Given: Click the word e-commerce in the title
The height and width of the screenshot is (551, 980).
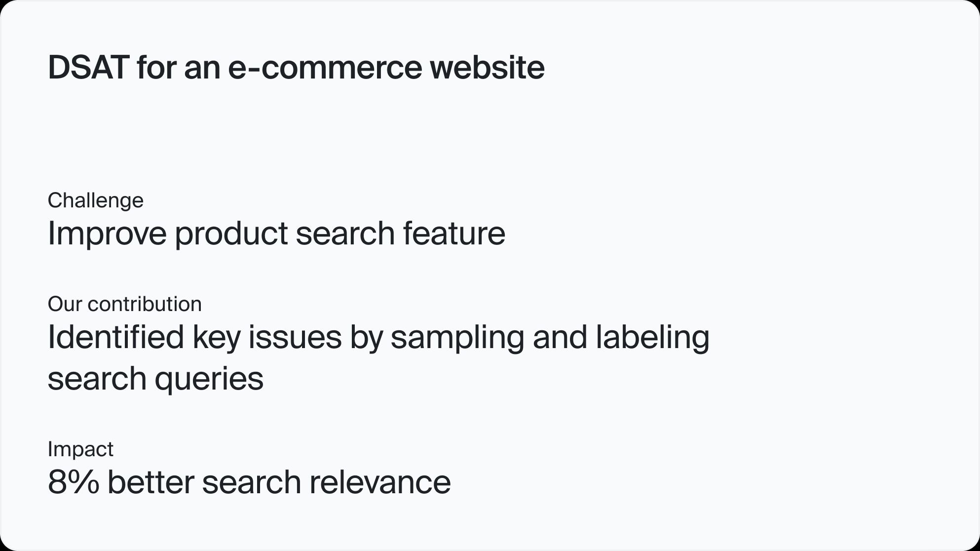Looking at the screenshot, I should (325, 67).
